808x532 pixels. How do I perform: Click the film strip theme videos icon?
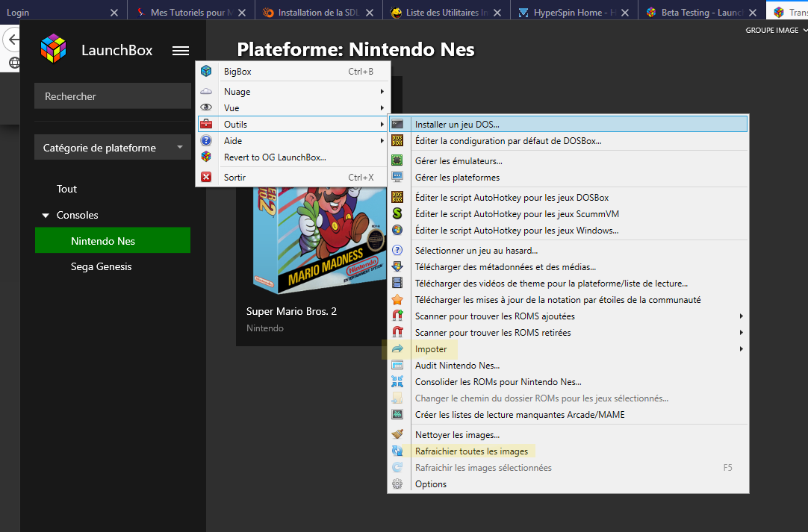tap(397, 283)
